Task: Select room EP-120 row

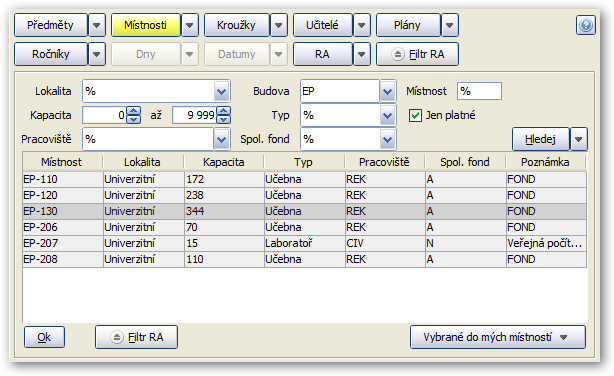Action: pos(305,195)
